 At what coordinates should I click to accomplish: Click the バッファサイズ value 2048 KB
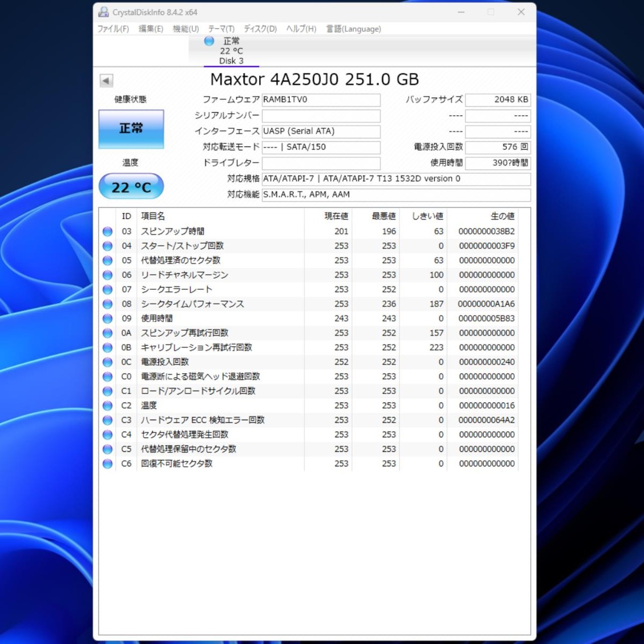coord(498,100)
